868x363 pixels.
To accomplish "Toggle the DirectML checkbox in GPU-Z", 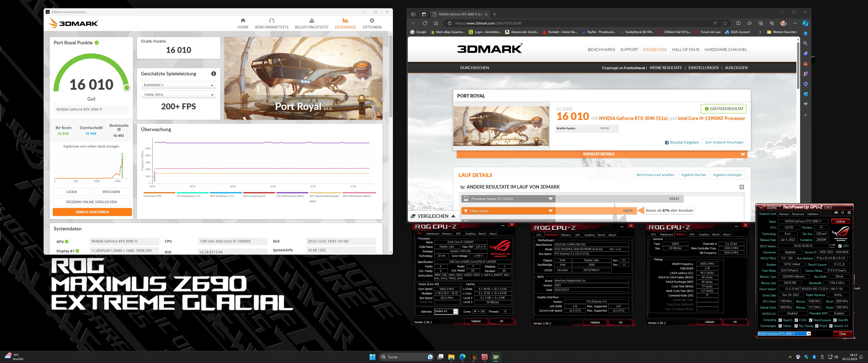I will pyautogui.click(x=835, y=320).
